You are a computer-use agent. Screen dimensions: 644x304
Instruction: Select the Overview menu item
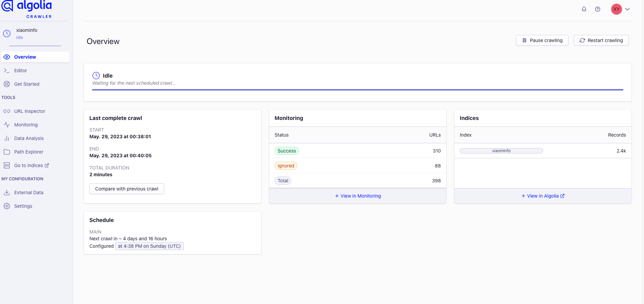click(x=35, y=57)
